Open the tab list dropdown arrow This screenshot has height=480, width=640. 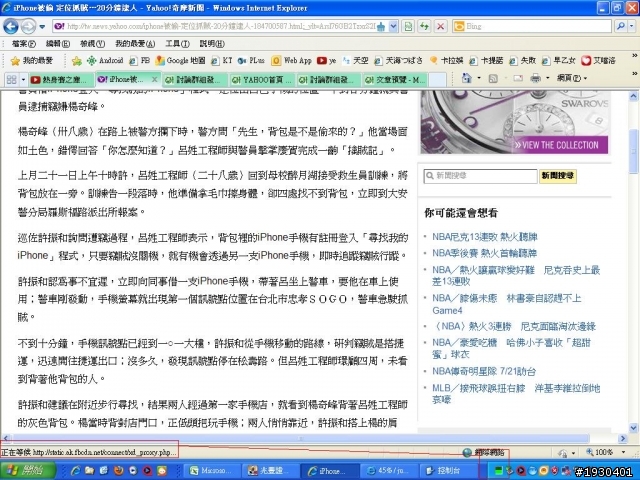(23, 79)
